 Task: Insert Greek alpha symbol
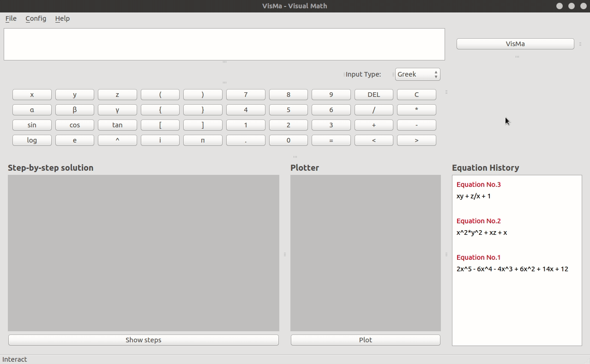[32, 110]
